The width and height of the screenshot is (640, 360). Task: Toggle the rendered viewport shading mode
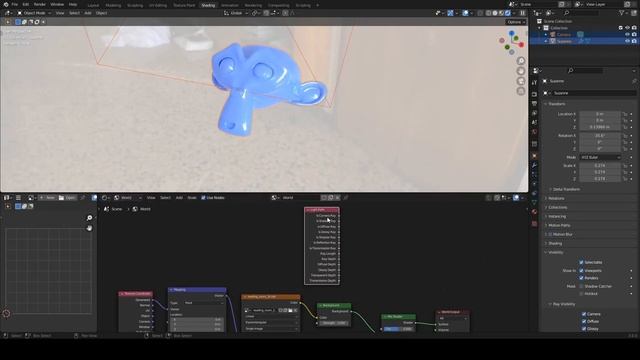pyautogui.click(x=508, y=13)
